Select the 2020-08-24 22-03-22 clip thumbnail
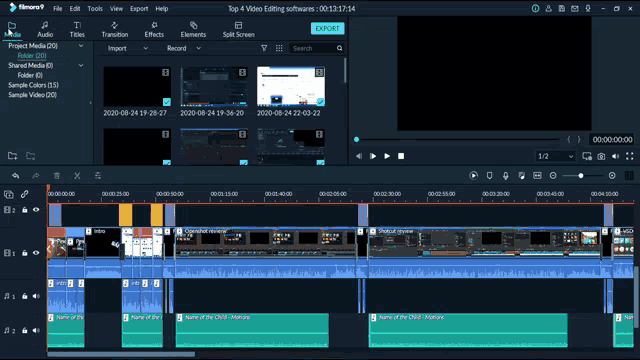The height and width of the screenshot is (360, 640). [x=291, y=87]
